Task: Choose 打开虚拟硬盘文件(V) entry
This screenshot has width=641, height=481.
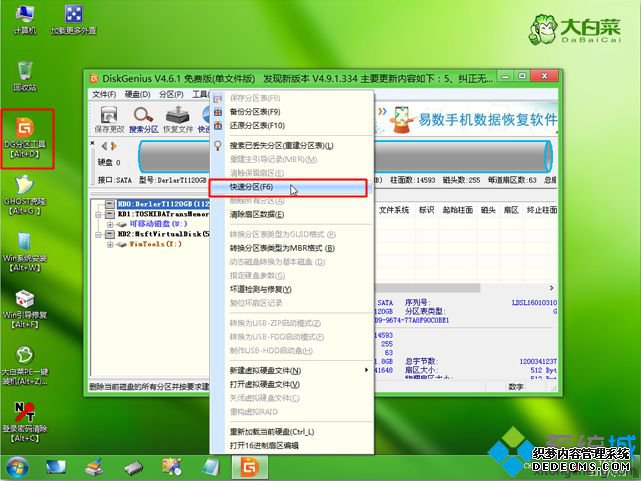Action: coord(292,385)
